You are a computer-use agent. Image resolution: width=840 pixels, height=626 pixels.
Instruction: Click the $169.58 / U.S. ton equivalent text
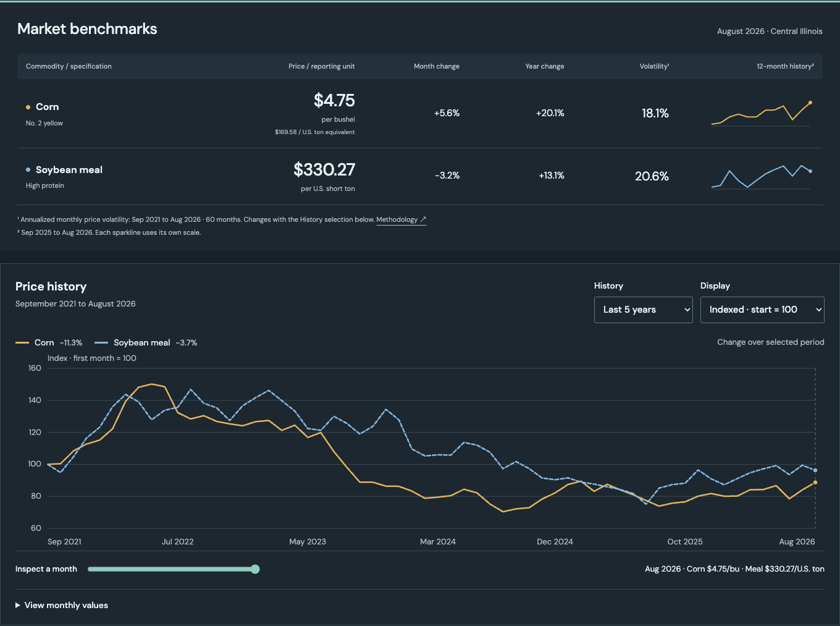pyautogui.click(x=315, y=132)
